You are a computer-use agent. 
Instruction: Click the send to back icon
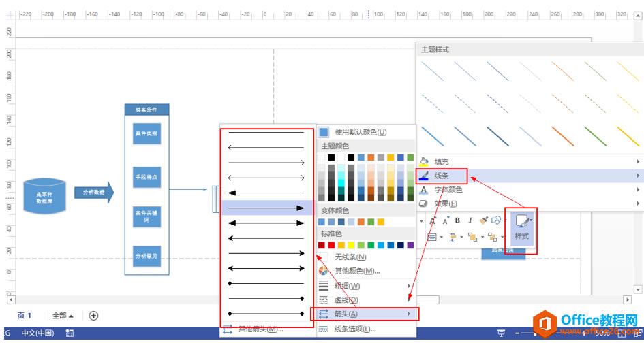492,237
